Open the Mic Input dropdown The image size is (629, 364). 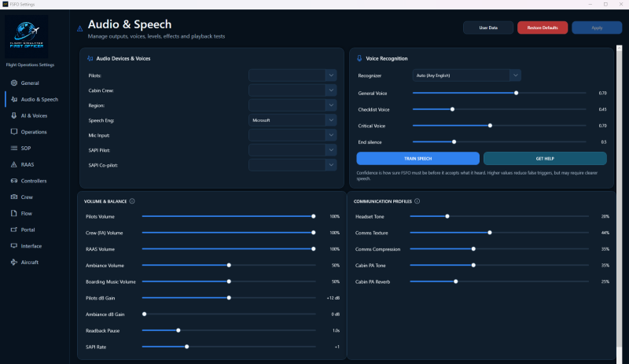coord(292,135)
